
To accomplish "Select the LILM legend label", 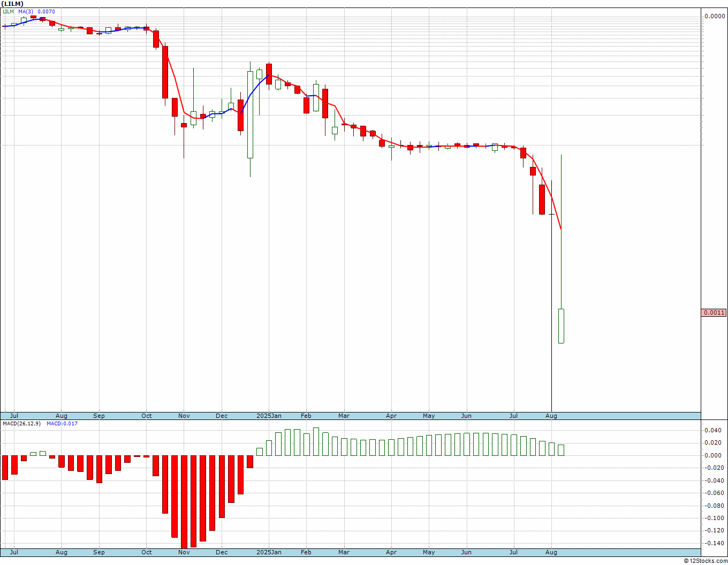I will tap(8, 12).
